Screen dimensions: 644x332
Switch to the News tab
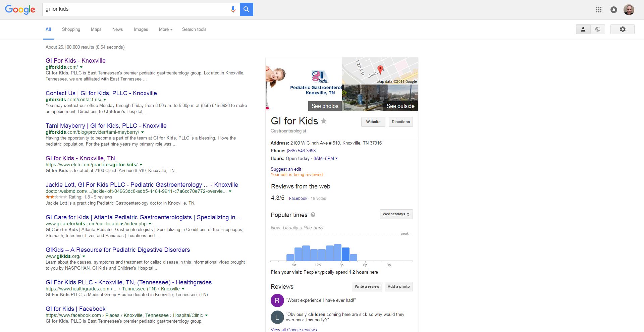(117, 30)
